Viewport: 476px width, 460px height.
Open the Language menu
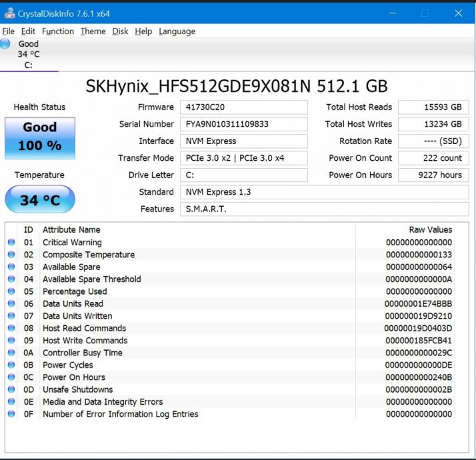tap(177, 31)
